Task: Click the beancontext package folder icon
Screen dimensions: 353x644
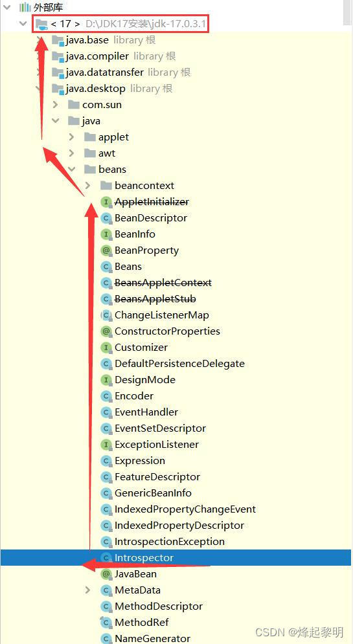Action: pyautogui.click(x=106, y=186)
